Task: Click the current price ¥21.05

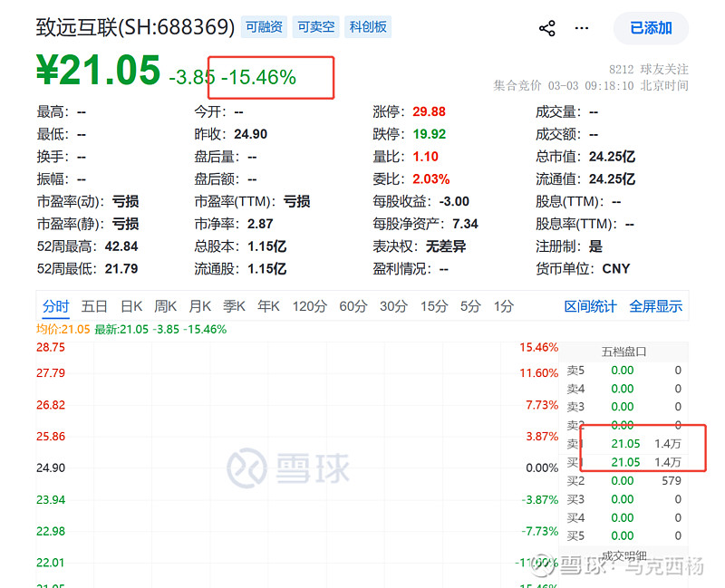Action: [x=98, y=71]
